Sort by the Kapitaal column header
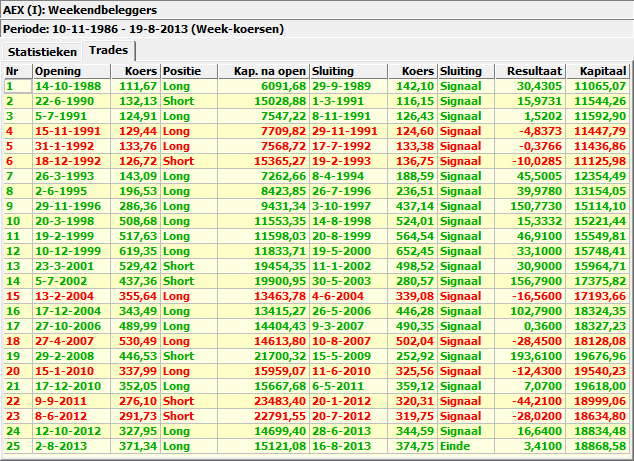 pyautogui.click(x=598, y=71)
